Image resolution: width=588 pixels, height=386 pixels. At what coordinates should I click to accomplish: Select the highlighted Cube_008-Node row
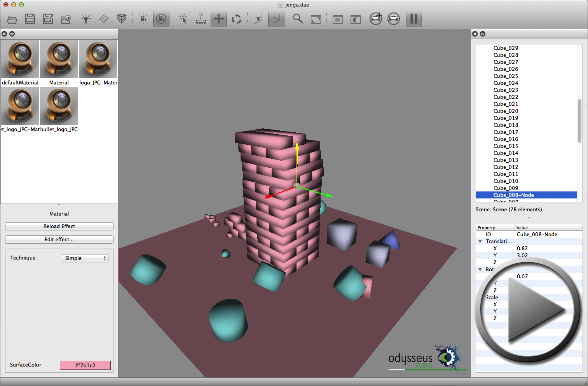point(526,195)
